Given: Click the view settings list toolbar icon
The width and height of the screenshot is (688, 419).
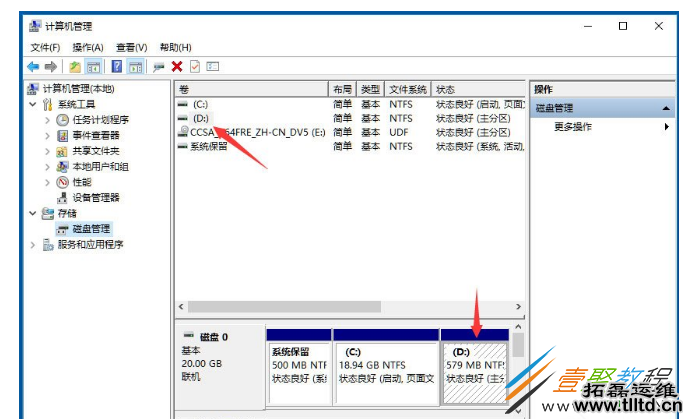Looking at the screenshot, I should tap(213, 67).
